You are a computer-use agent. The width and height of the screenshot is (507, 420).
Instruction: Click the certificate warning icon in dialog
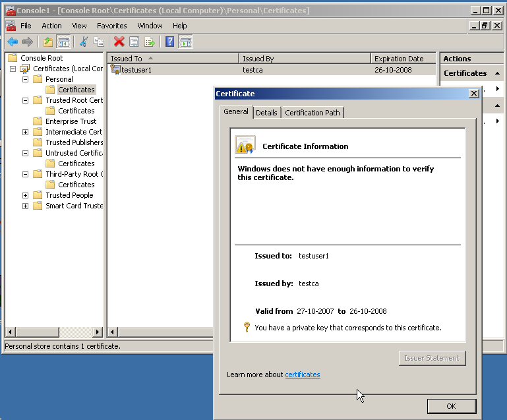[245, 144]
